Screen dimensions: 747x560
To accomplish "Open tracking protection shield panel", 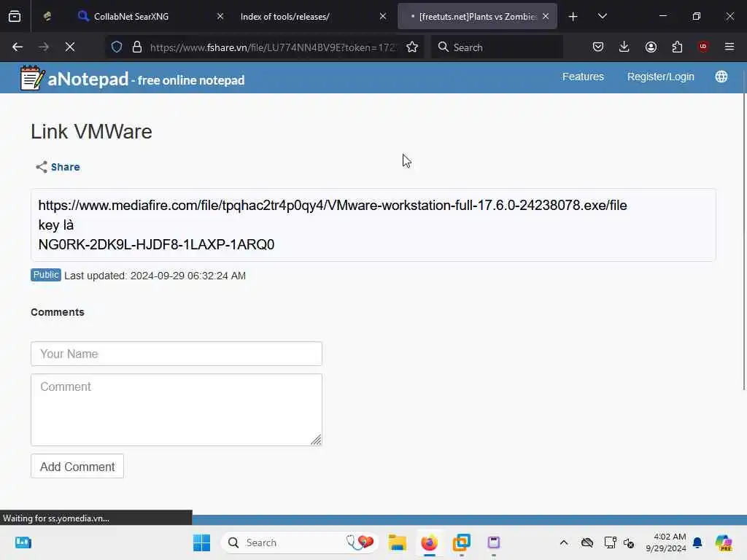I will click(117, 47).
